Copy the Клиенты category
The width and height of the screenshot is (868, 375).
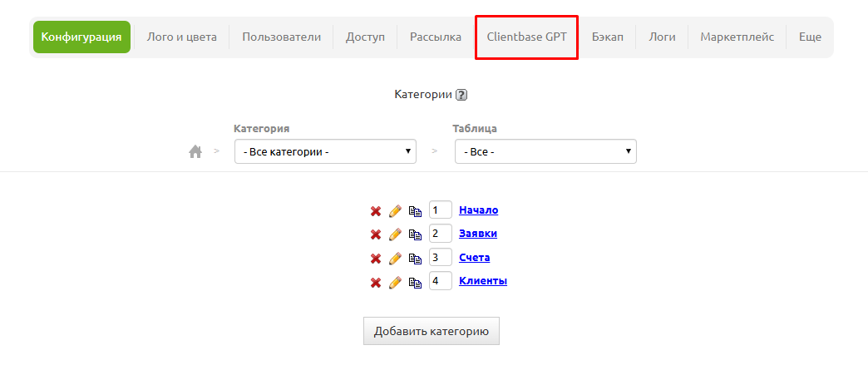pos(415,283)
